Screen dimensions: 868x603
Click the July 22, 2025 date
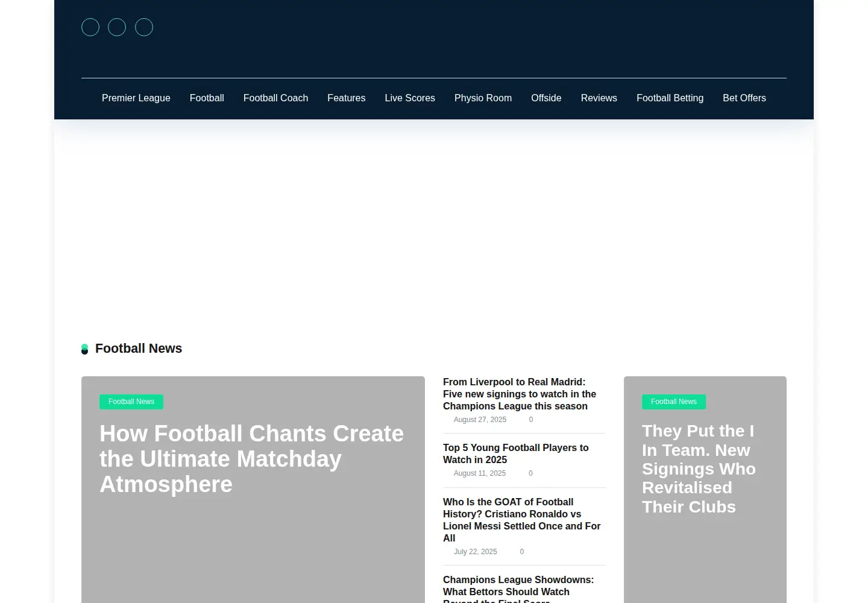[476, 552]
